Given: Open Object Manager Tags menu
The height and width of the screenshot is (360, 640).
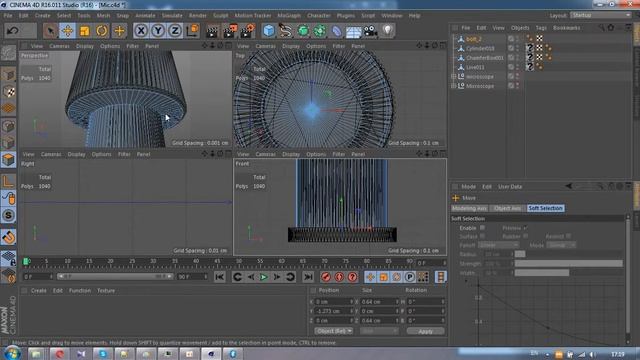Looking at the screenshot, I should tap(541, 28).
